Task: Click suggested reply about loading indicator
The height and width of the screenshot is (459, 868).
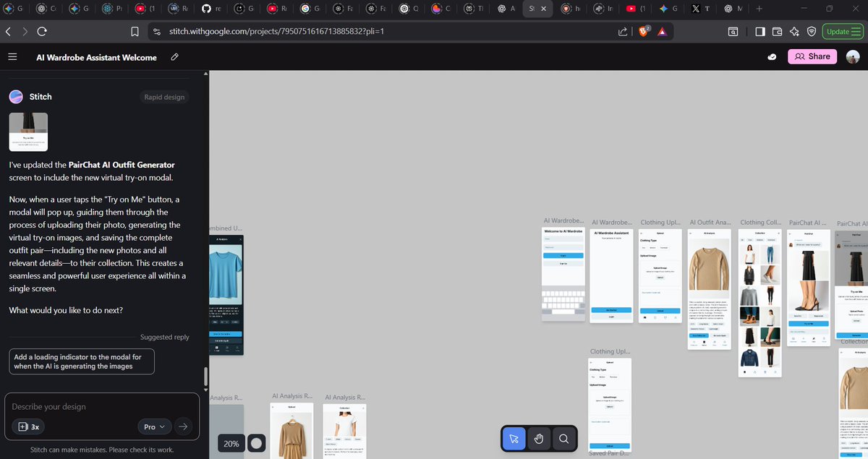Action: (82, 361)
